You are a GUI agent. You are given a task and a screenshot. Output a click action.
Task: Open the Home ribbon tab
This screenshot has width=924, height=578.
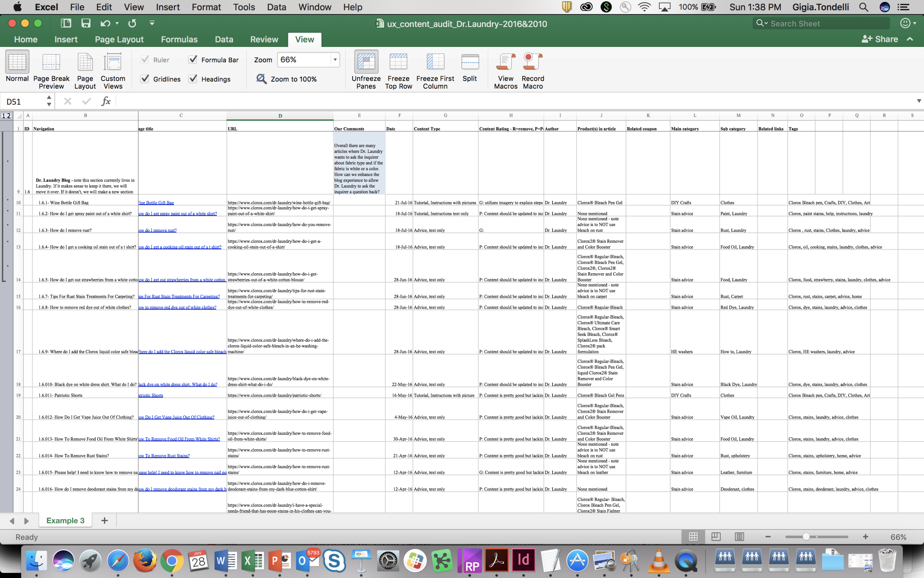coord(26,39)
